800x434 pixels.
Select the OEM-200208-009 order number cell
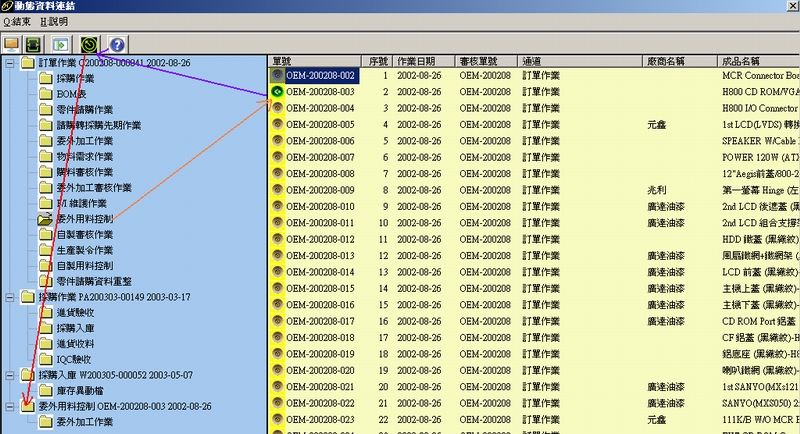pyautogui.click(x=320, y=190)
